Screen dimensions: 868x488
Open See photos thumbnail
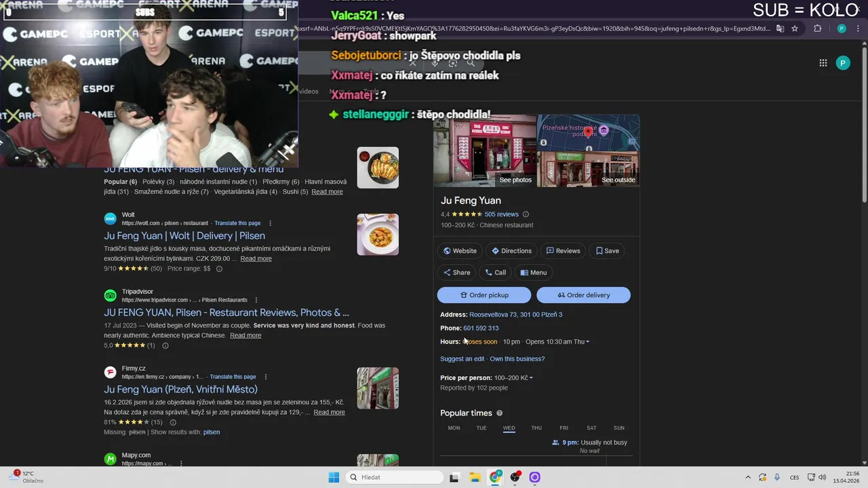[x=485, y=150]
